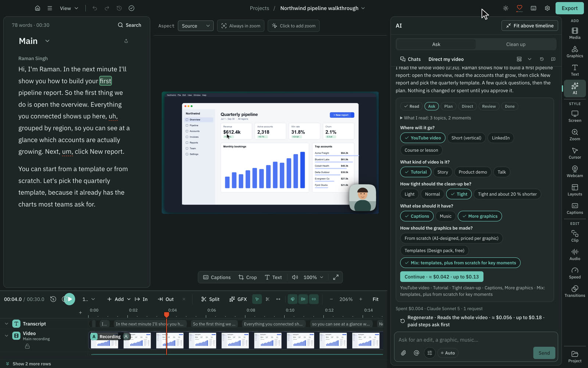Open the View menu dropdown

pos(69,8)
